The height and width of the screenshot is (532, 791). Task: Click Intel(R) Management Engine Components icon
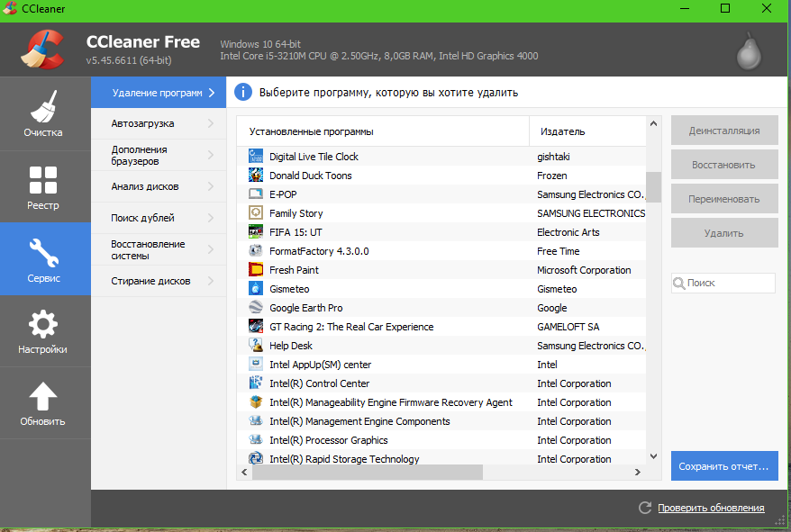[x=256, y=420]
